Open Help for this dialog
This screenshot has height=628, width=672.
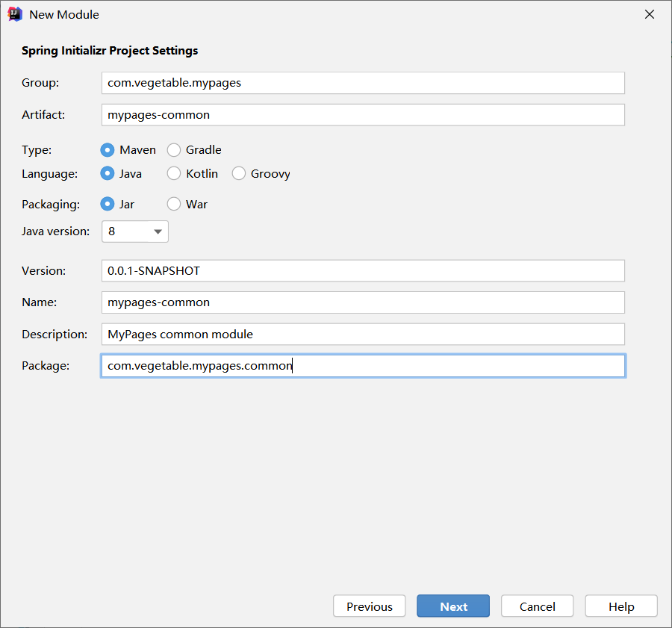621,606
